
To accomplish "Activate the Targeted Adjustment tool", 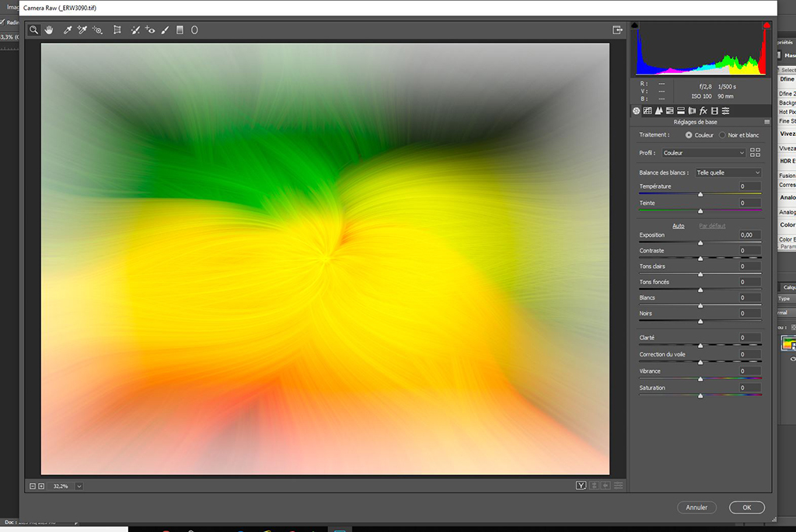I will 97,30.
